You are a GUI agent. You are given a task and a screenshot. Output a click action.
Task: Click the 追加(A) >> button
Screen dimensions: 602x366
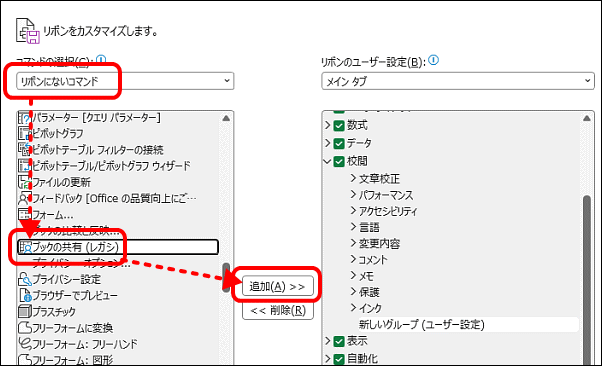pyautogui.click(x=278, y=286)
